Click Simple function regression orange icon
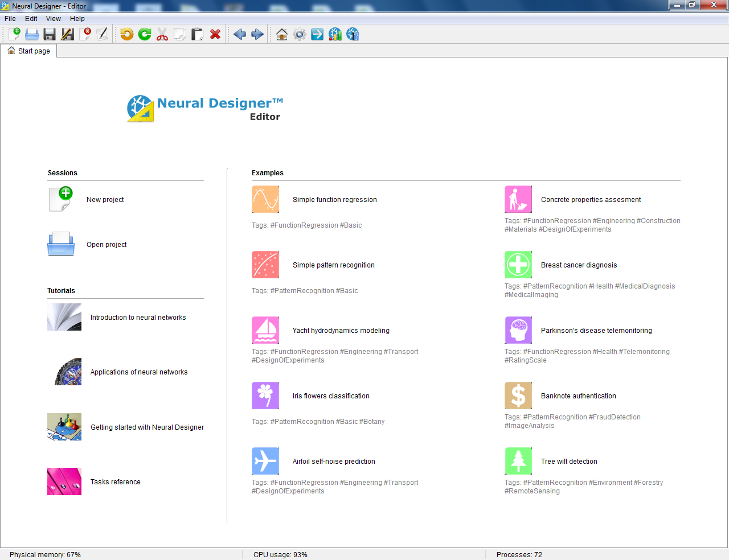The width and height of the screenshot is (729, 560). 265,199
